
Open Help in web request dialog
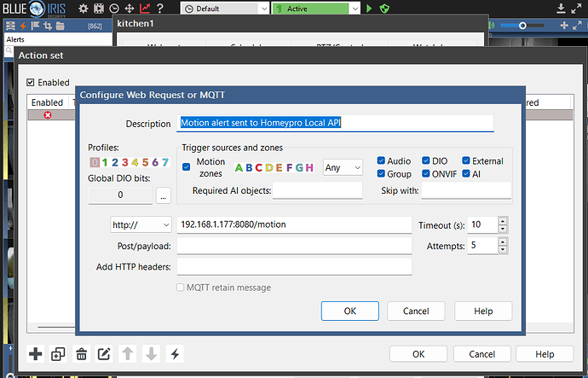483,311
